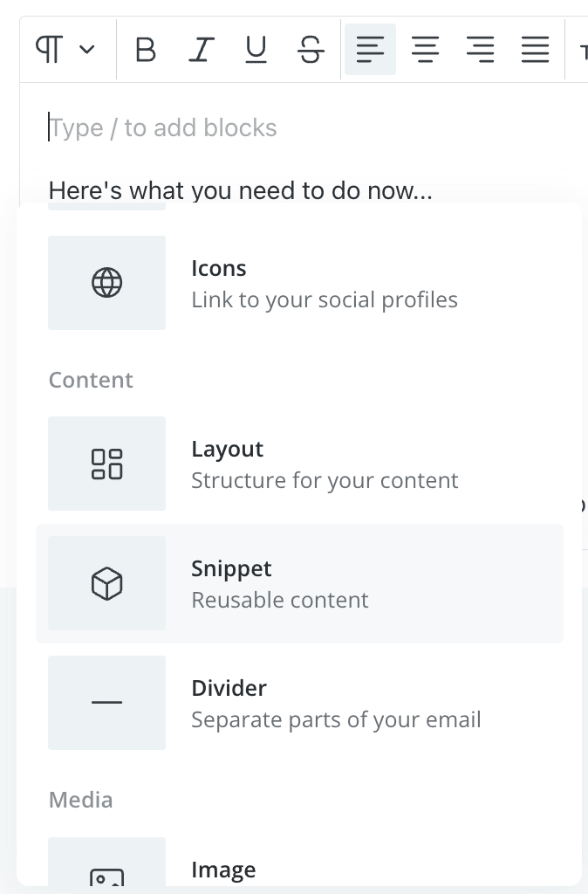Toggle bold formatting
Image resolution: width=588 pixels, height=894 pixels.
[x=146, y=50]
